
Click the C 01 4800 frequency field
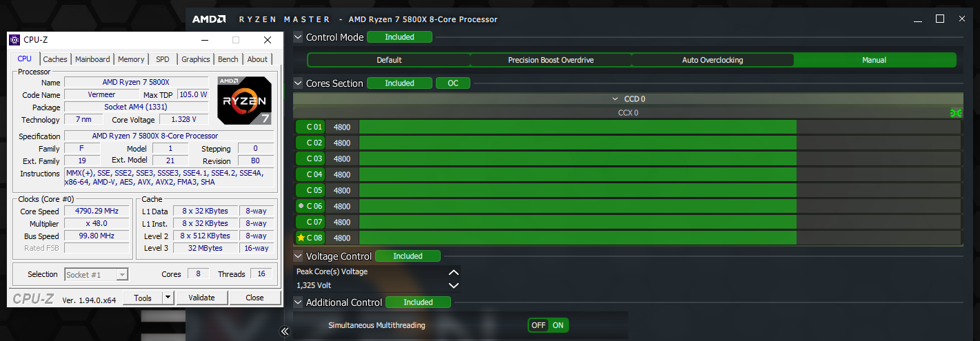click(x=342, y=127)
